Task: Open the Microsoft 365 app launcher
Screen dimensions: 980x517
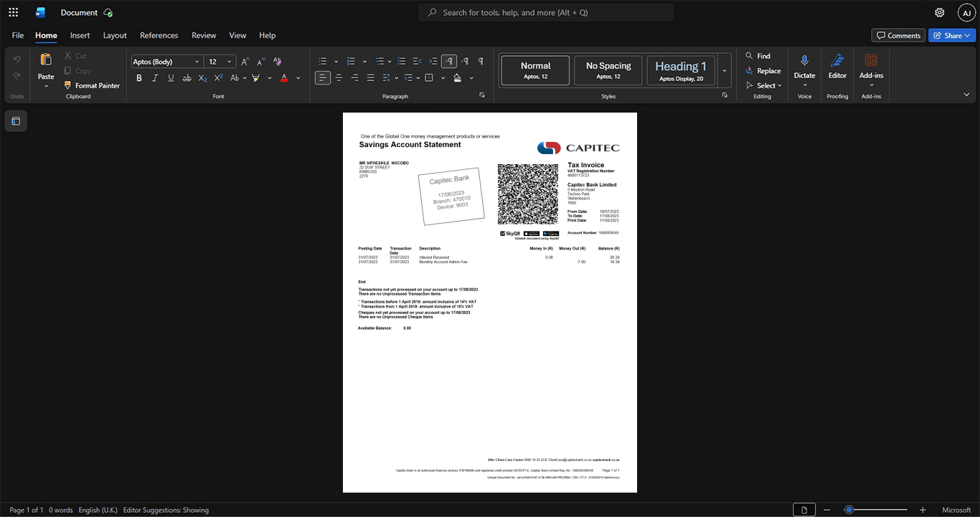Action: tap(13, 12)
